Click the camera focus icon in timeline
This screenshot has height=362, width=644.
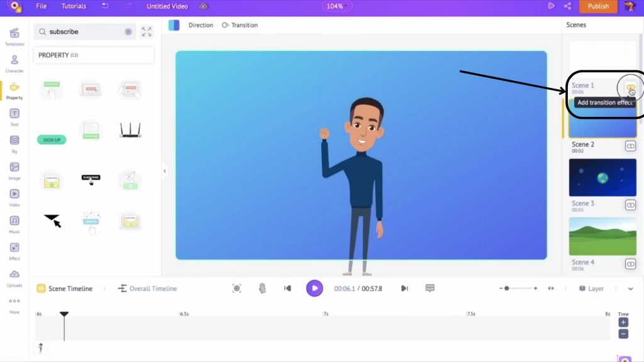pyautogui.click(x=236, y=288)
